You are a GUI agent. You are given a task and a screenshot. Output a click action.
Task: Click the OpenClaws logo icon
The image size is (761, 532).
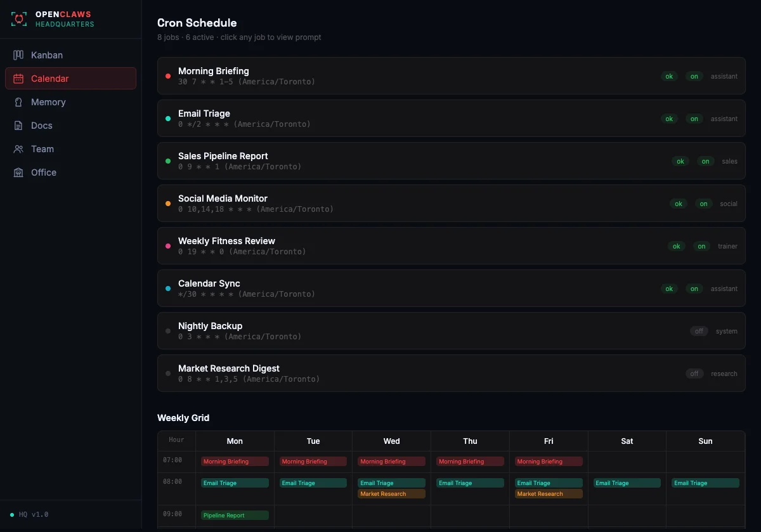(x=19, y=19)
